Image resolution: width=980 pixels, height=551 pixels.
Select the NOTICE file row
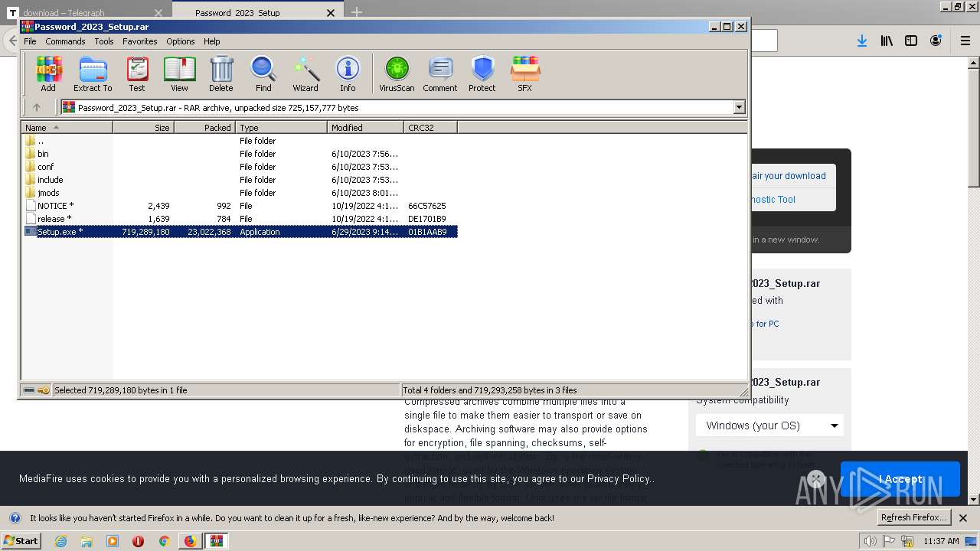239,206
